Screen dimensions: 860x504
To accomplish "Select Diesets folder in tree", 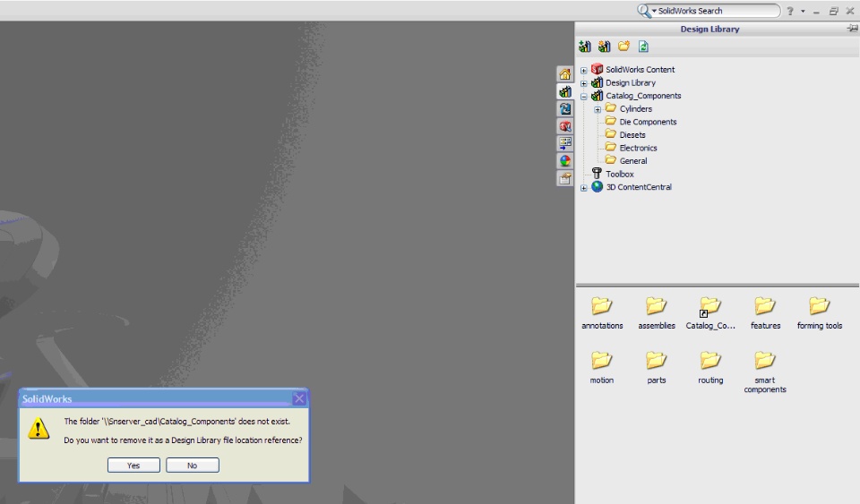I will [632, 135].
